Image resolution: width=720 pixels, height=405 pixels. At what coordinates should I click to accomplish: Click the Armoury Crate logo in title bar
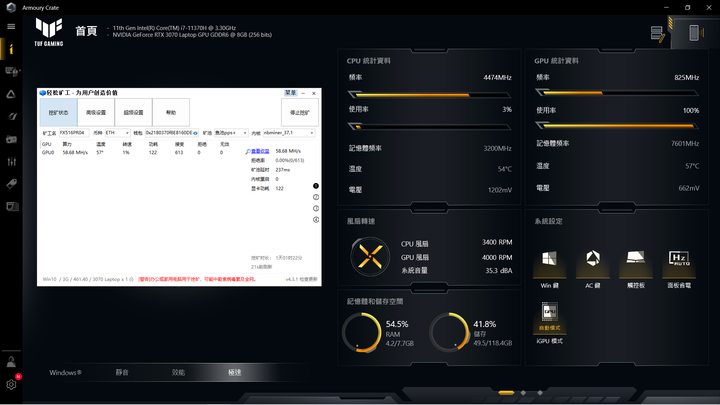point(11,7)
